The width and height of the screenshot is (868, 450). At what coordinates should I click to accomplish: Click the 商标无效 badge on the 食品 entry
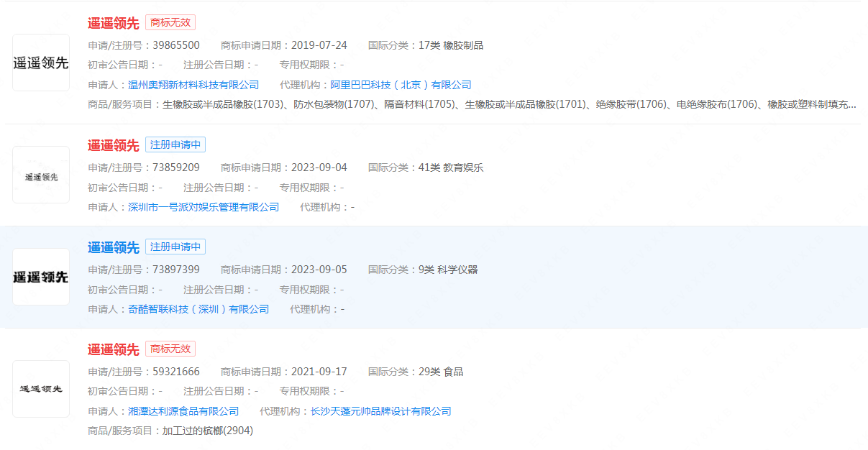(x=170, y=349)
